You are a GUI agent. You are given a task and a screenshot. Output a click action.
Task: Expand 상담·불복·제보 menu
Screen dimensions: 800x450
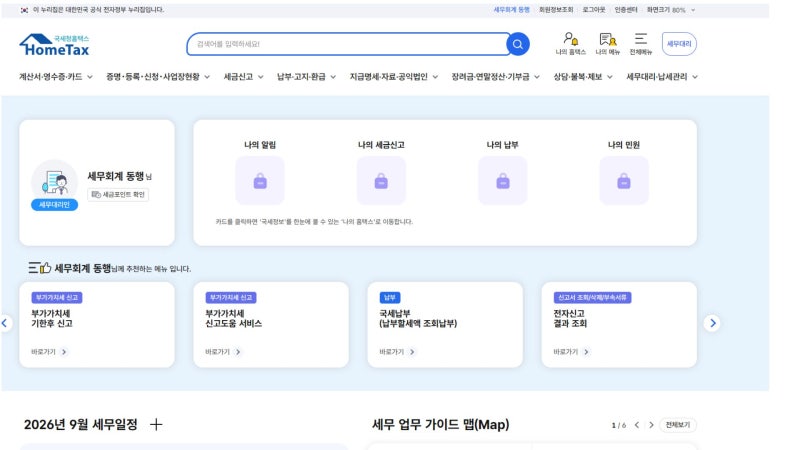[x=583, y=77]
